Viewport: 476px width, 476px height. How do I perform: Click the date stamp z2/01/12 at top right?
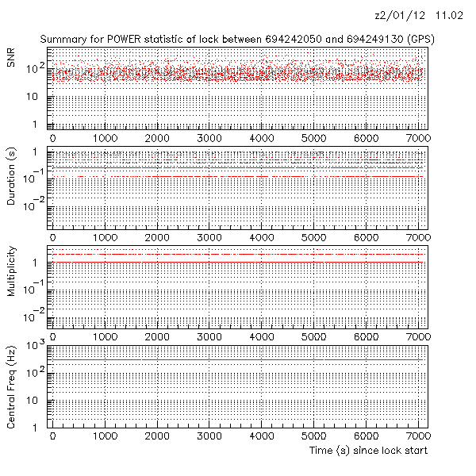click(x=400, y=16)
